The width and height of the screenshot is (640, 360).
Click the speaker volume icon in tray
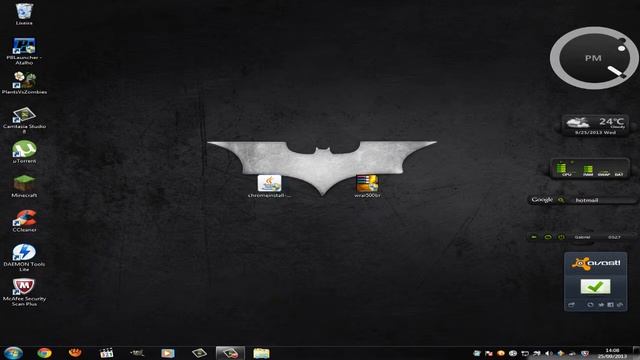pyautogui.click(x=549, y=353)
